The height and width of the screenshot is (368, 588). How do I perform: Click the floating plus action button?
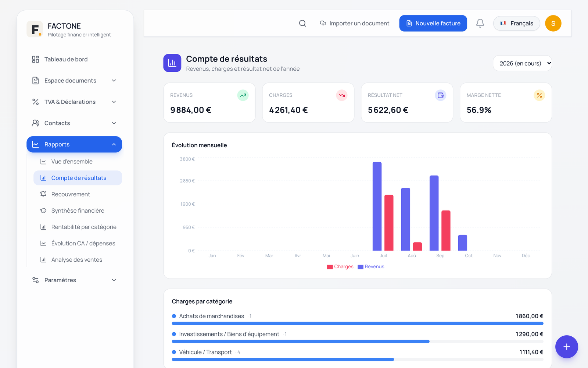tap(566, 347)
